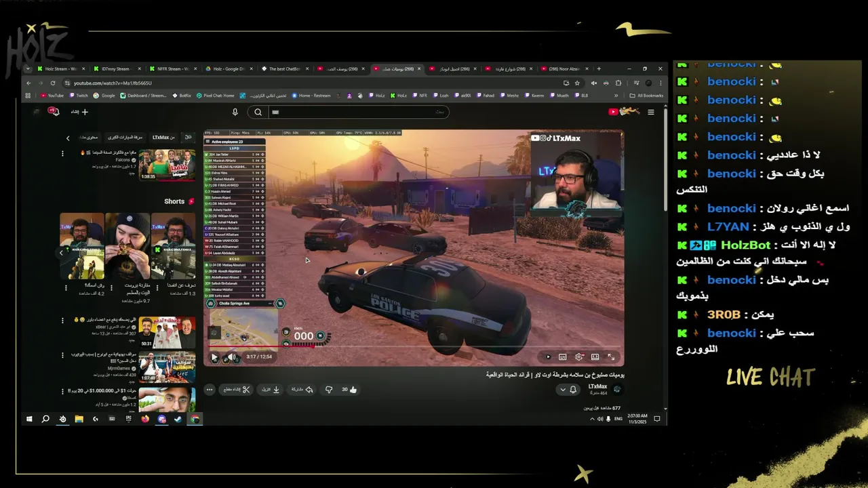Open the Create video plus button
Screen dimensions: 868x488
pos(80,112)
